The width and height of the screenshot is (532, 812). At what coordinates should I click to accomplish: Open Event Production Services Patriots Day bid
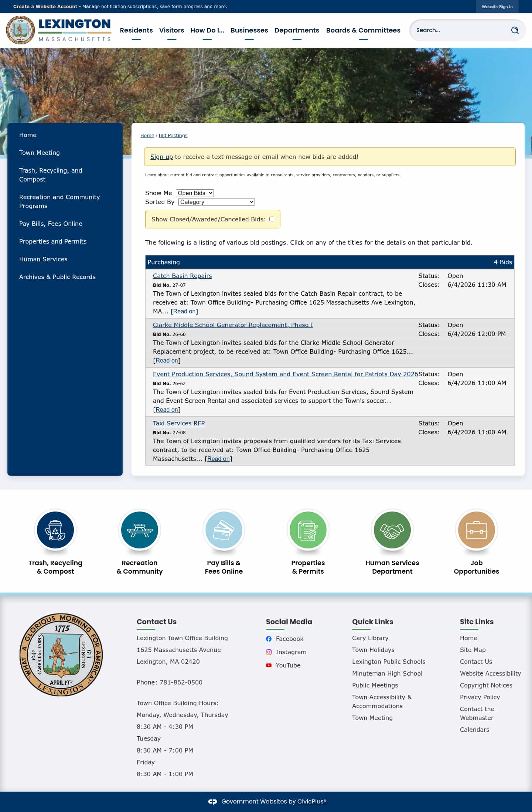(285, 374)
